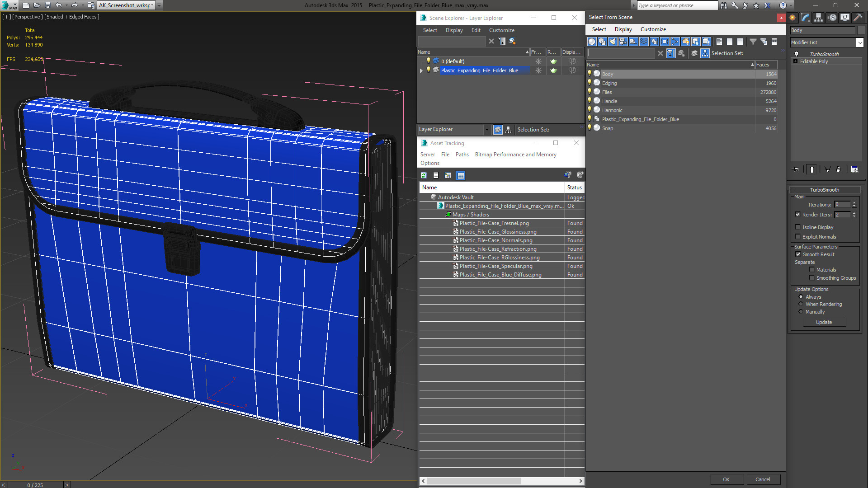Toggle Display Space Warps filter icon

click(x=644, y=42)
